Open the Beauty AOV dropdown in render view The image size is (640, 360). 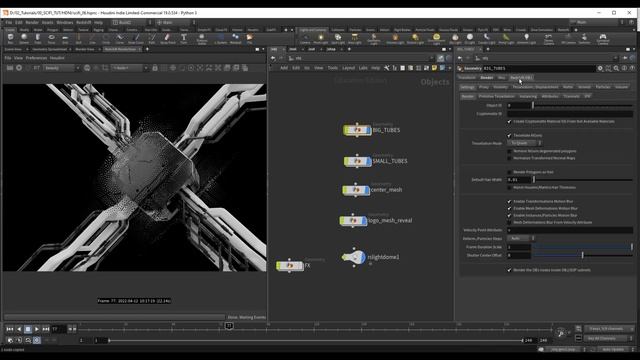[61, 68]
